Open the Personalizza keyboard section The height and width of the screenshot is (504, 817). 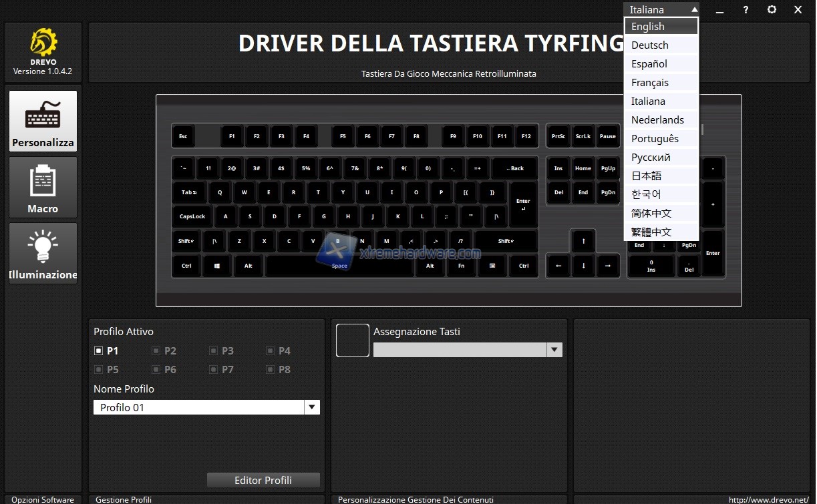coord(43,121)
